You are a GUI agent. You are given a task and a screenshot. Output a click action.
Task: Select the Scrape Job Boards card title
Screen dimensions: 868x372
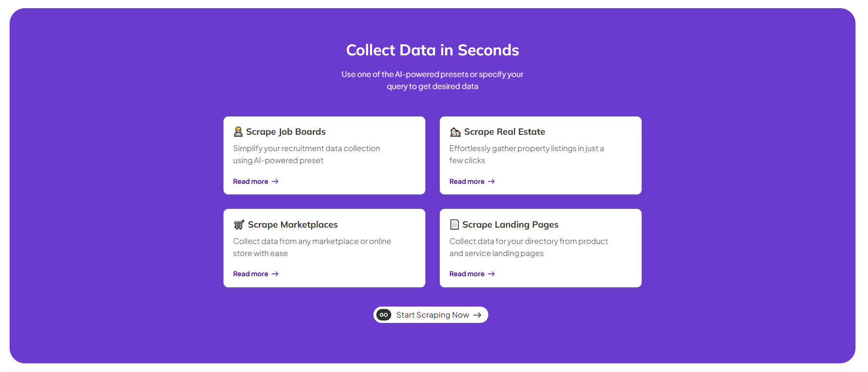point(286,132)
